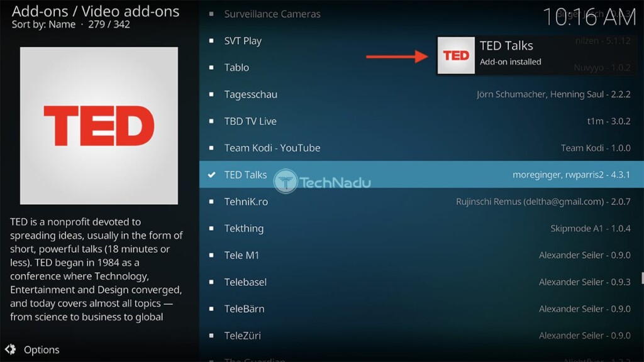Open the highlighted TED Talks add-on
Viewport: 644px width, 362px height.
421,175
